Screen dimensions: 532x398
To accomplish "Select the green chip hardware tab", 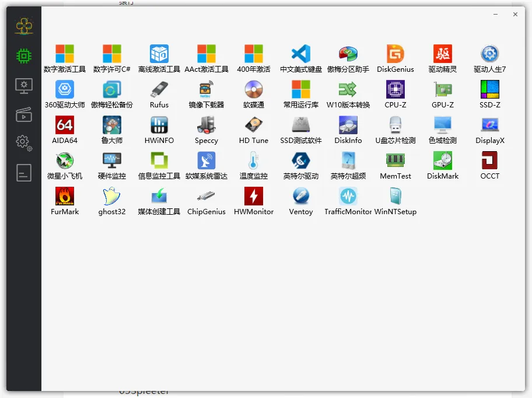I will click(24, 56).
